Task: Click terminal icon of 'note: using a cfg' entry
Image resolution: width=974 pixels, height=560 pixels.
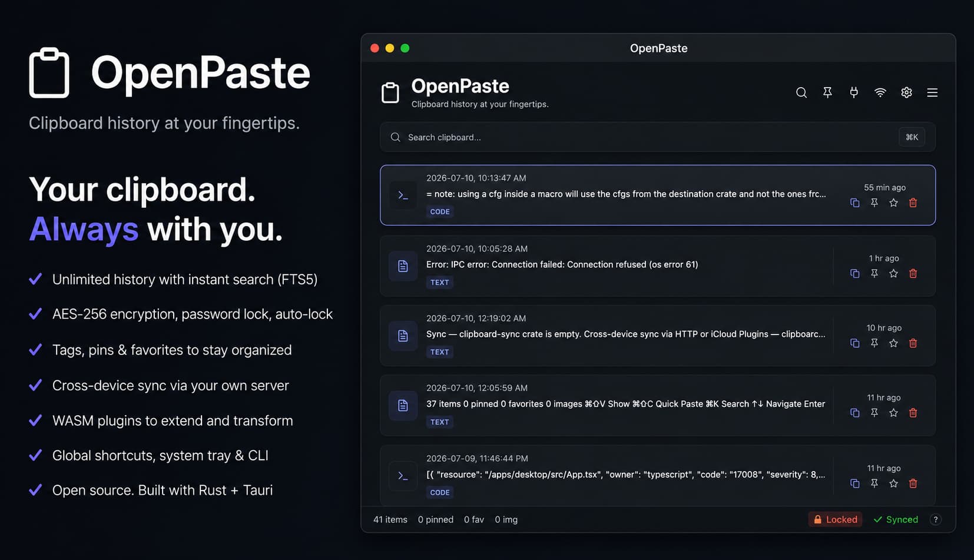Action: pos(403,195)
